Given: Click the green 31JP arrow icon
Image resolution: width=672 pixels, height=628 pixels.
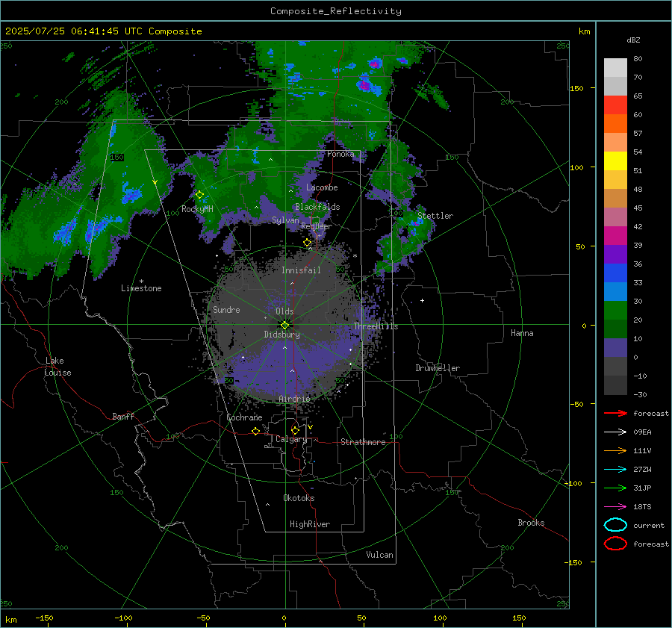Looking at the screenshot, I should coord(615,488).
